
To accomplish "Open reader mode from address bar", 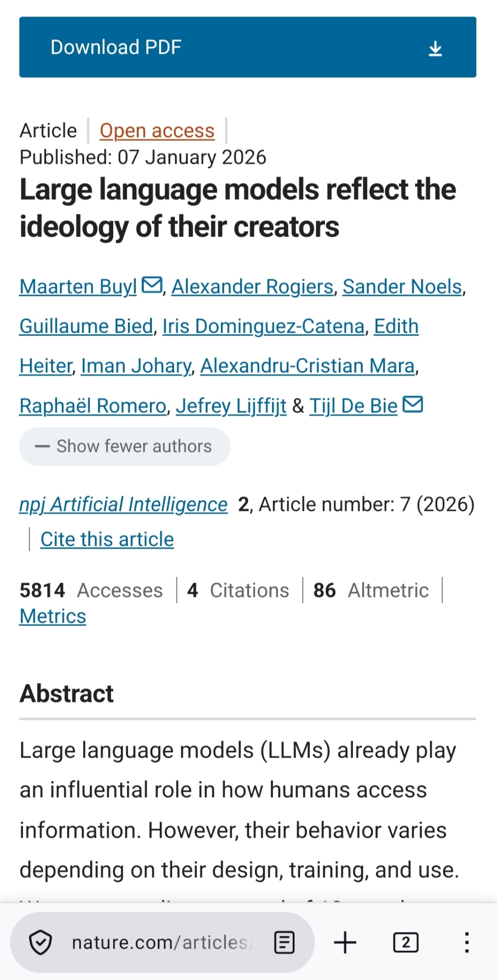I will tap(284, 942).
